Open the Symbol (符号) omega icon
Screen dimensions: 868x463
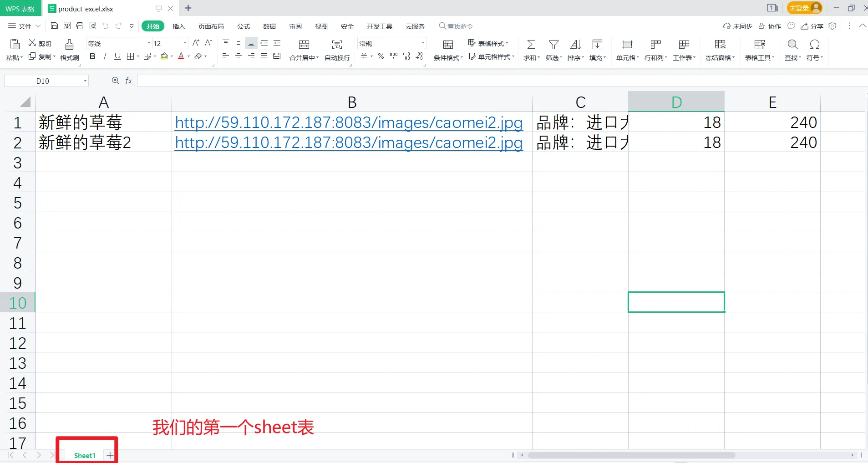[815, 44]
